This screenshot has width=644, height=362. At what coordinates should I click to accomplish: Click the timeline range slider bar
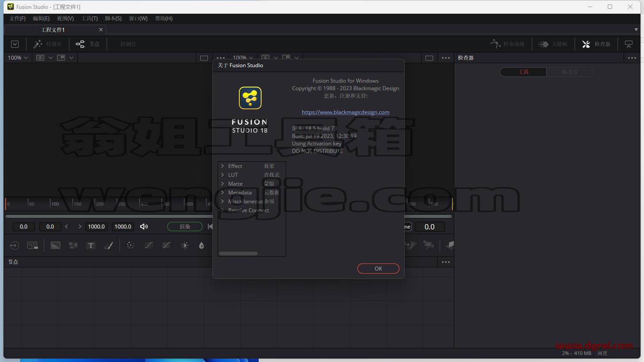pos(229,216)
